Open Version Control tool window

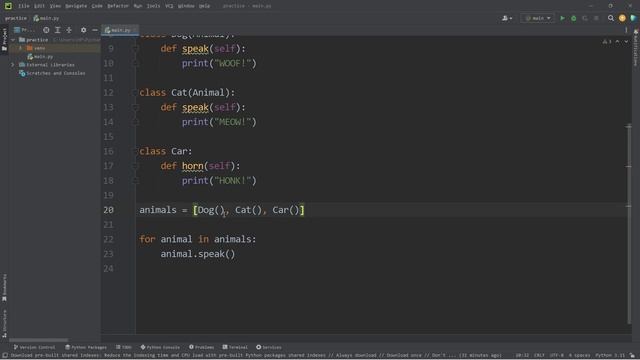[34, 347]
